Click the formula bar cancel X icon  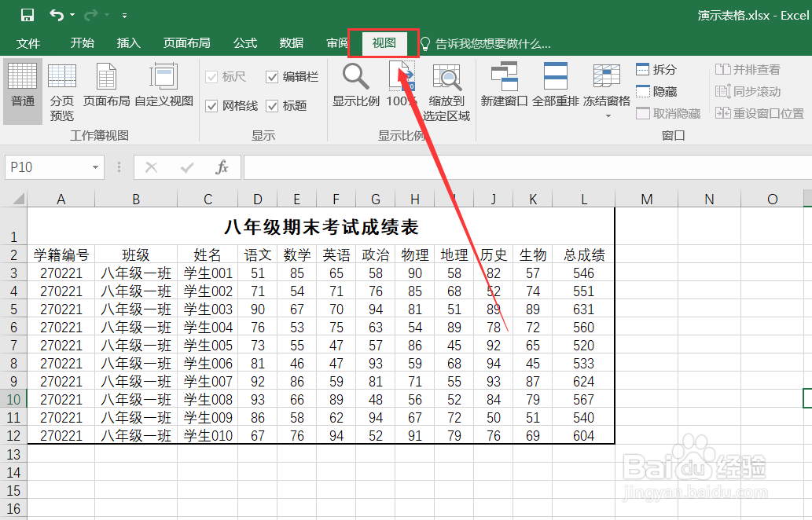point(151,167)
